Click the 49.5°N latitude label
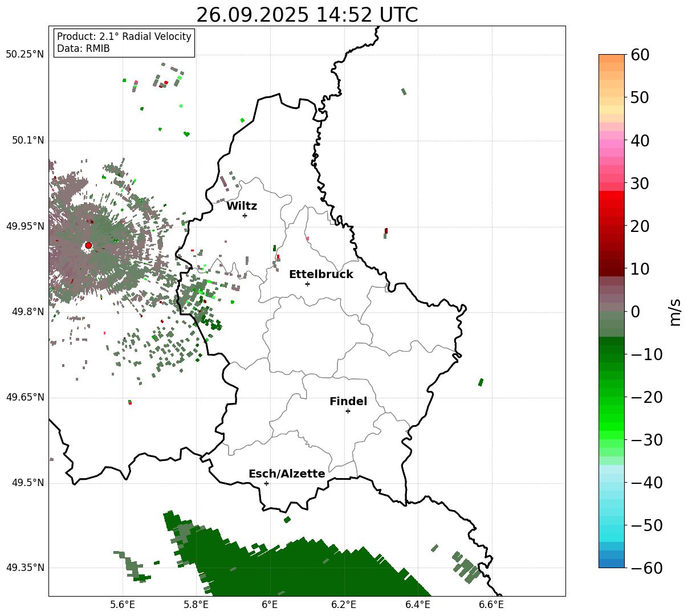 pos(28,483)
